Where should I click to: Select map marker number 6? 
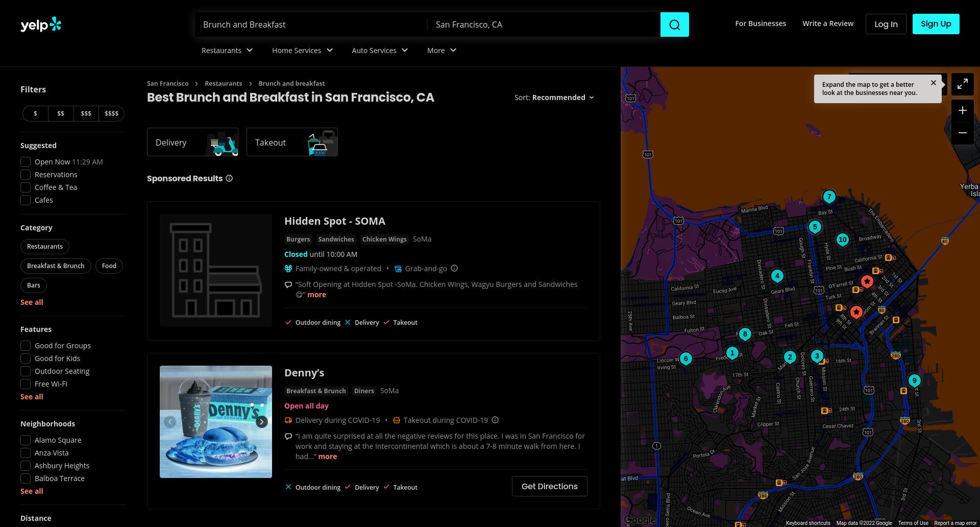(685, 359)
